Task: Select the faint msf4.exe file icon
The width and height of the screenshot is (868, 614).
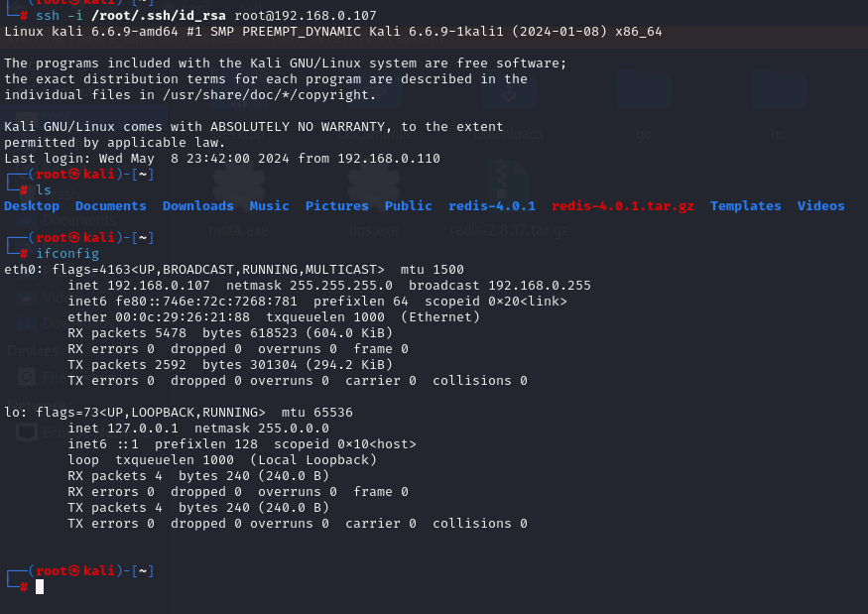Action: [234, 184]
